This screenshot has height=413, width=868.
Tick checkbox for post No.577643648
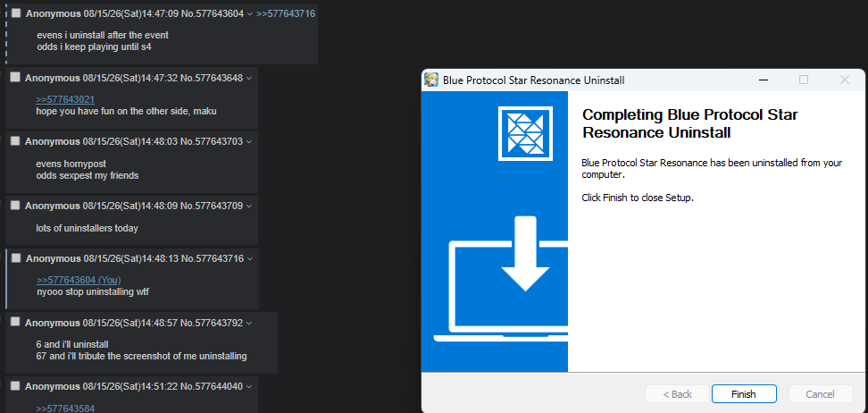tap(15, 77)
